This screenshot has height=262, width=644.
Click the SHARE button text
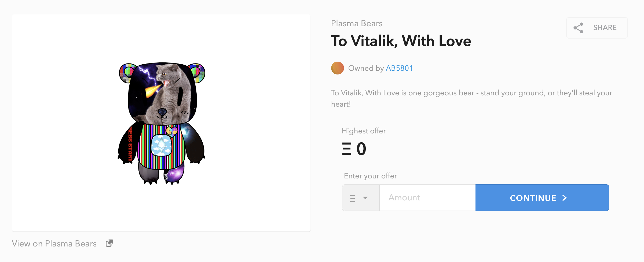[x=605, y=28]
